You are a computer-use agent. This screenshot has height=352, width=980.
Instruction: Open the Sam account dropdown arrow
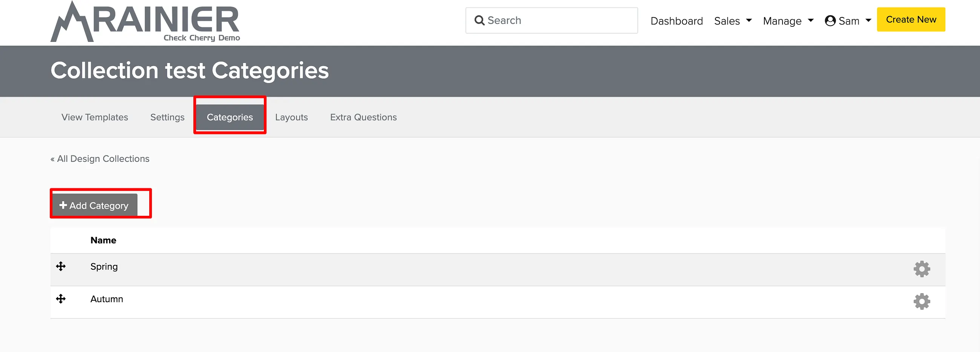pos(868,21)
